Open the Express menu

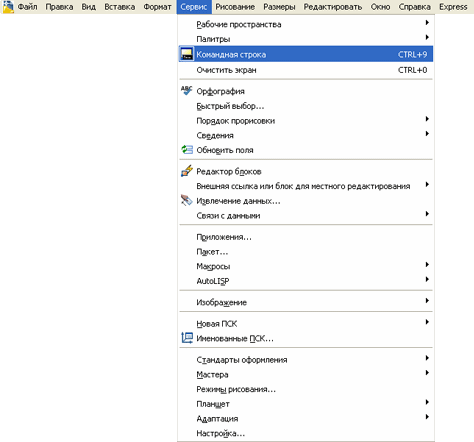tap(453, 7)
